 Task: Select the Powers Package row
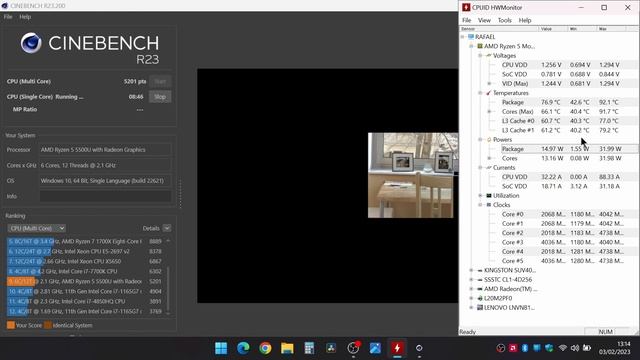569,149
